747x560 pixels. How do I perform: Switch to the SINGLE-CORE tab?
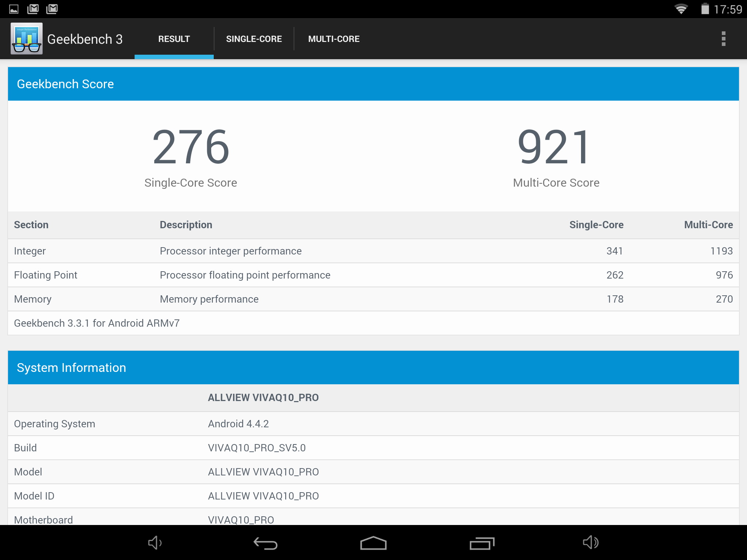point(254,39)
